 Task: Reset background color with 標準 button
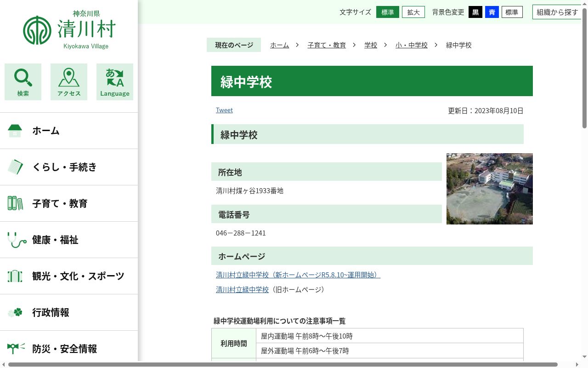[512, 12]
